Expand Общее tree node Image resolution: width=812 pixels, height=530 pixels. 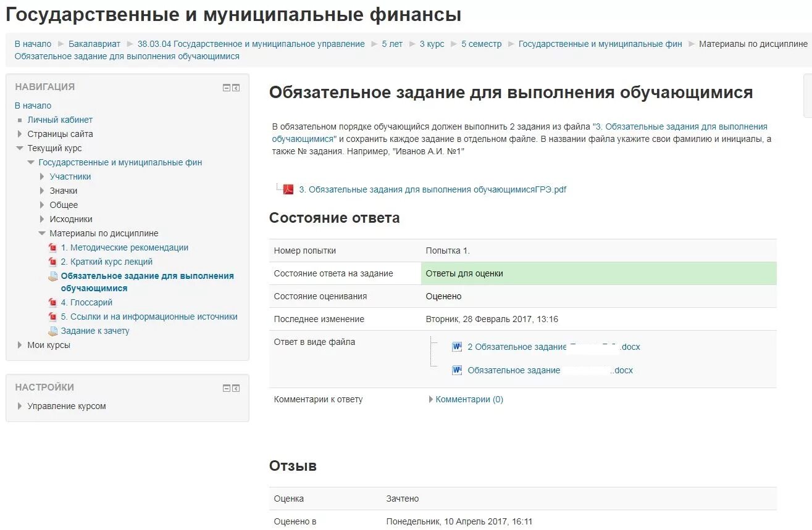pos(42,205)
